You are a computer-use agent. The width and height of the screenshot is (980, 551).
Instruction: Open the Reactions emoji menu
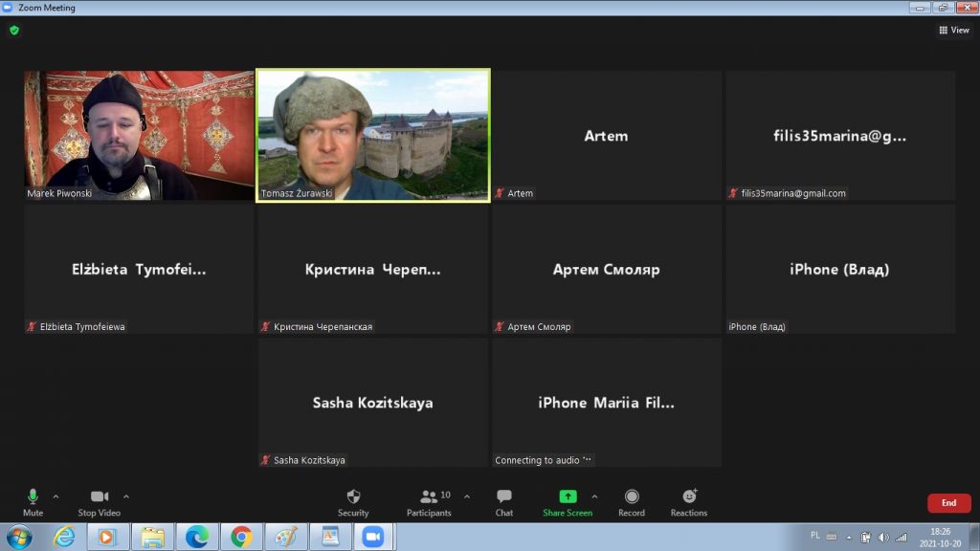point(689,497)
